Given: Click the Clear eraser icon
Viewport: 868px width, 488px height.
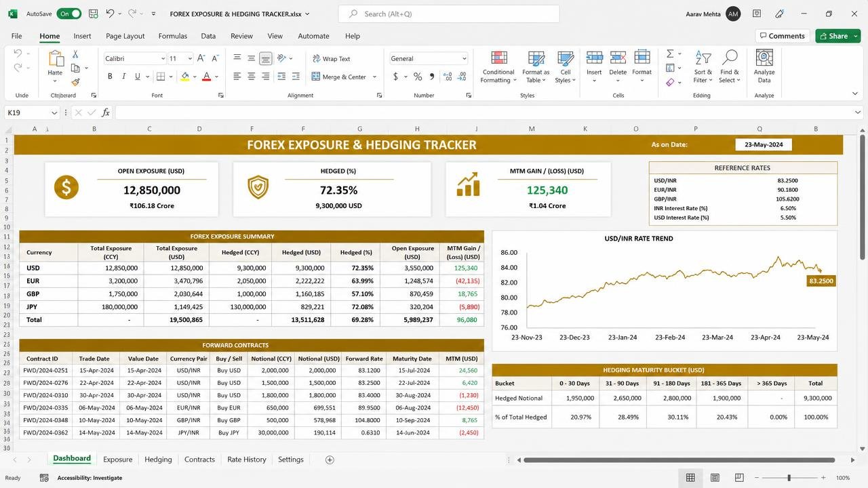Looking at the screenshot, I should pyautogui.click(x=670, y=82).
